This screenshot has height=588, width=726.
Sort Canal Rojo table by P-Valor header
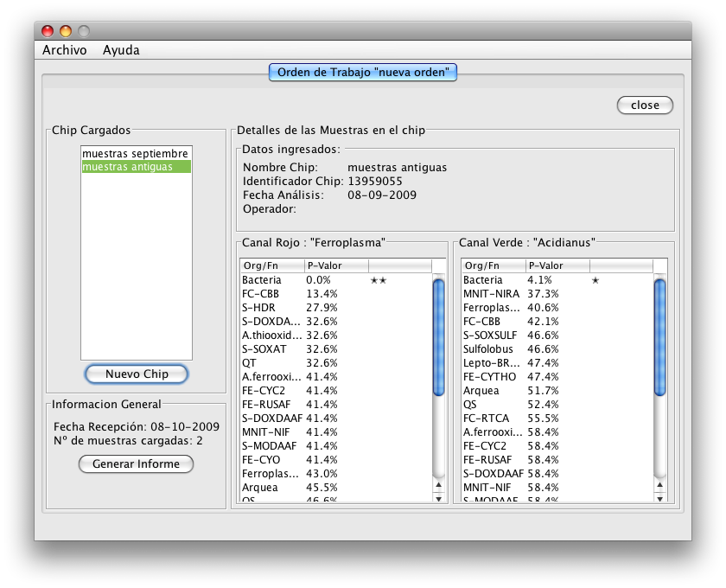pos(336,265)
